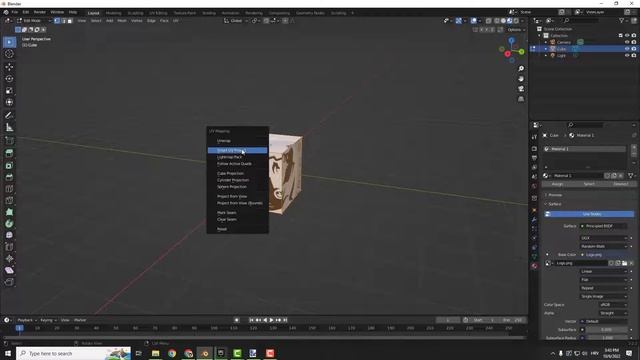The image size is (640, 360).
Task: Open Material properties tab icon
Action: (x=534, y=266)
